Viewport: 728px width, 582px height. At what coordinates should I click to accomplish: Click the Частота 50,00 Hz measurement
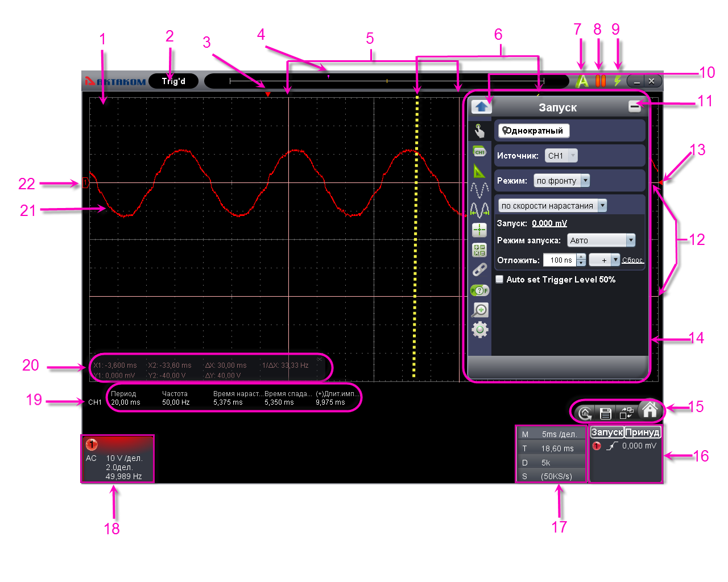[176, 398]
